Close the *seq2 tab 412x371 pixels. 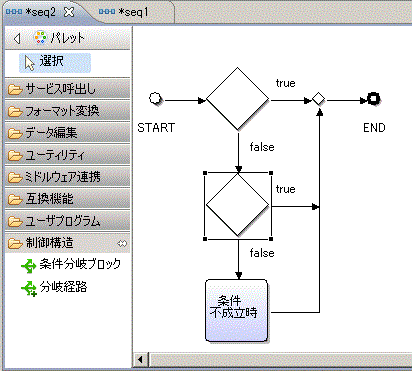[x=69, y=12]
